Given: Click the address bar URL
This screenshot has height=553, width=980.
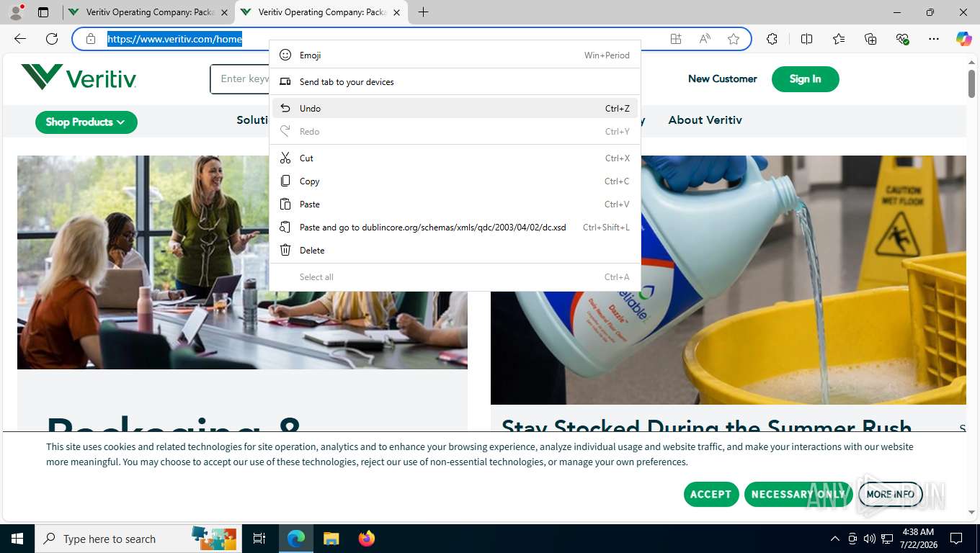Looking at the screenshot, I should tap(175, 39).
